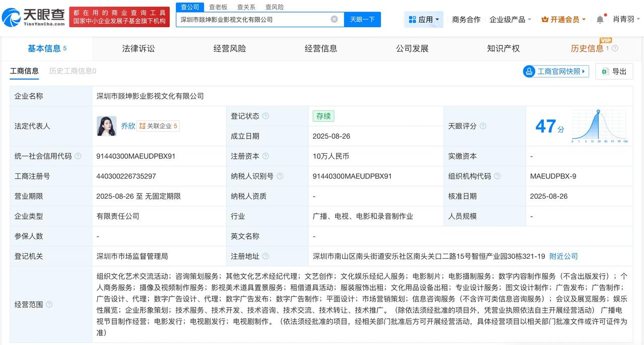Open the notification bell
The image size is (644, 345).
pyautogui.click(x=600, y=19)
